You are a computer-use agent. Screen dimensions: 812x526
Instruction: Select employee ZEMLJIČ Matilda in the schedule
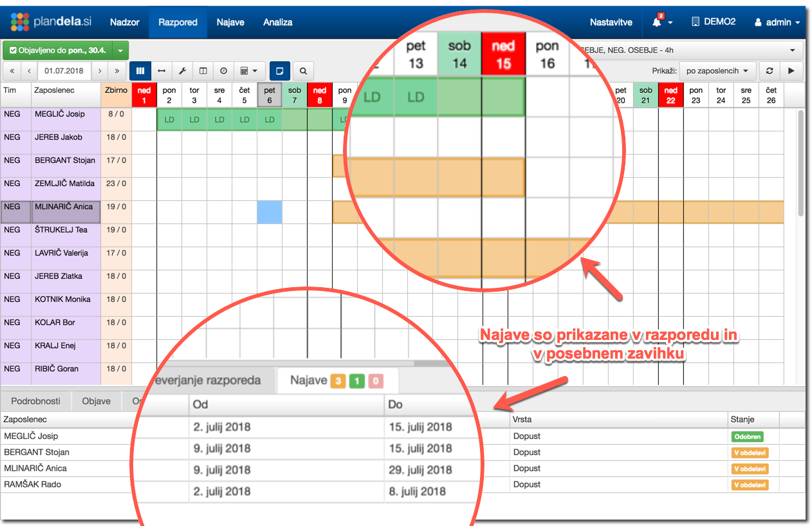point(66,189)
